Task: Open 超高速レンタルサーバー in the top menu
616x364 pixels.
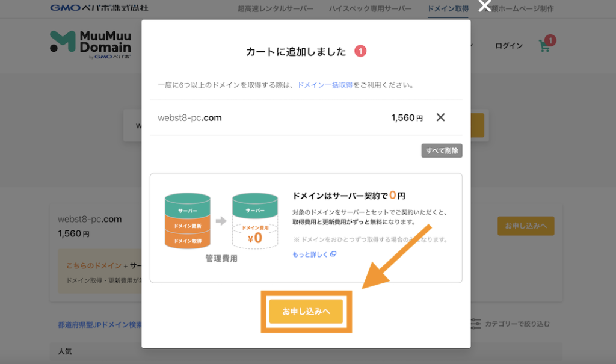Action: point(274,8)
